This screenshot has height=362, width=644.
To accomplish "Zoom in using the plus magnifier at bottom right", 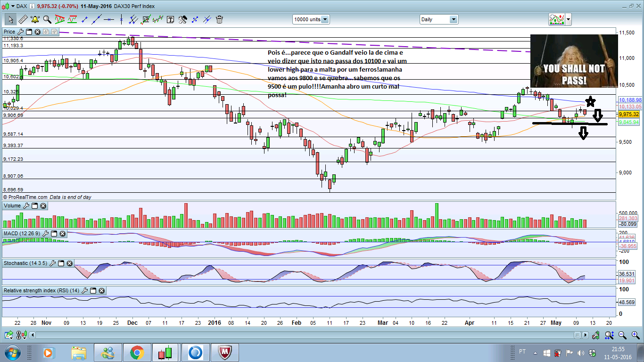I will tap(635, 335).
